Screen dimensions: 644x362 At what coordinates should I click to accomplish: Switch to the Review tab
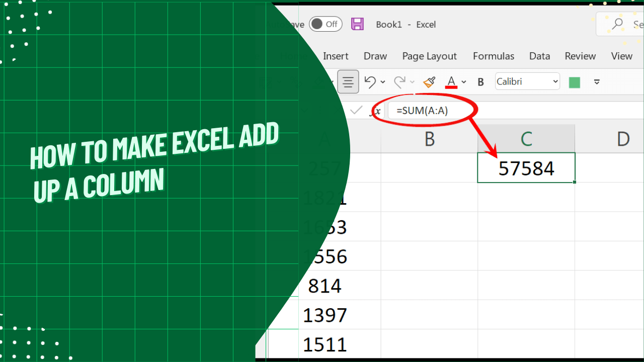pyautogui.click(x=580, y=56)
